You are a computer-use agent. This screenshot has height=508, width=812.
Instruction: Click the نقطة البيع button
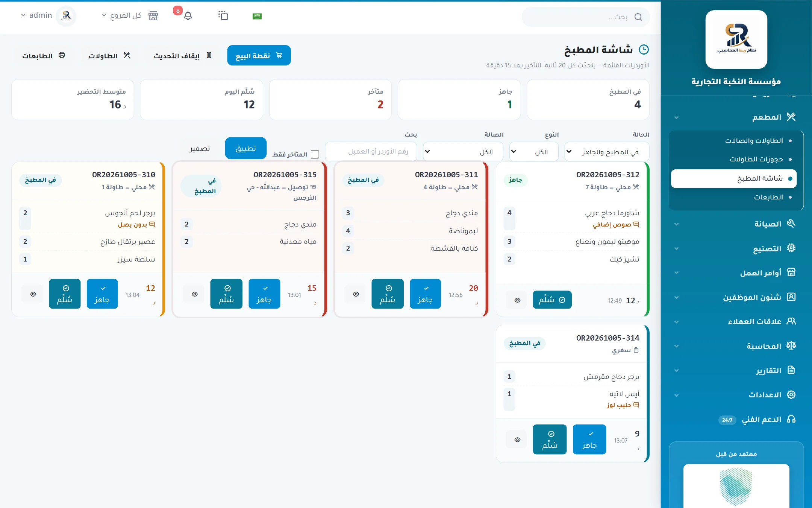click(x=259, y=55)
